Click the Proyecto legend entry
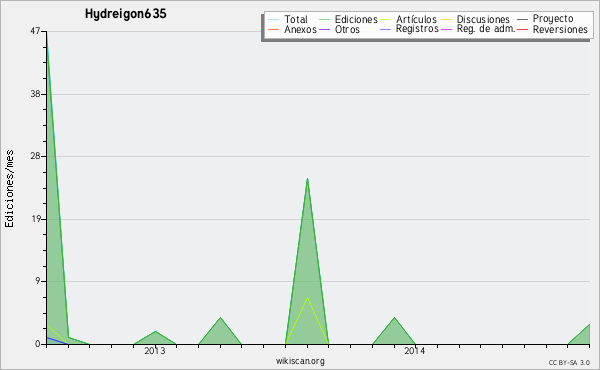Image resolution: width=600 pixels, height=370 pixels. point(545,18)
